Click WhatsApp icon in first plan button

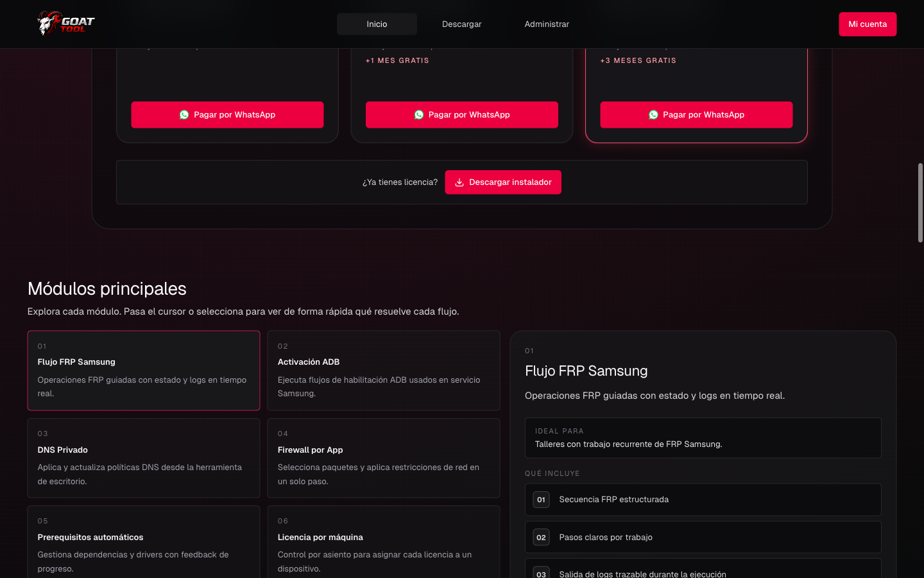[x=184, y=115]
